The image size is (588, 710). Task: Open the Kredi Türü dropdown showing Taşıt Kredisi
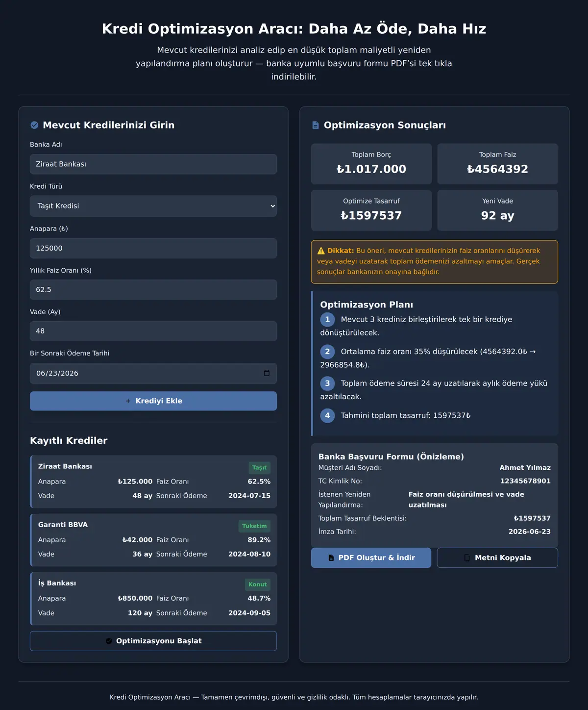click(153, 206)
